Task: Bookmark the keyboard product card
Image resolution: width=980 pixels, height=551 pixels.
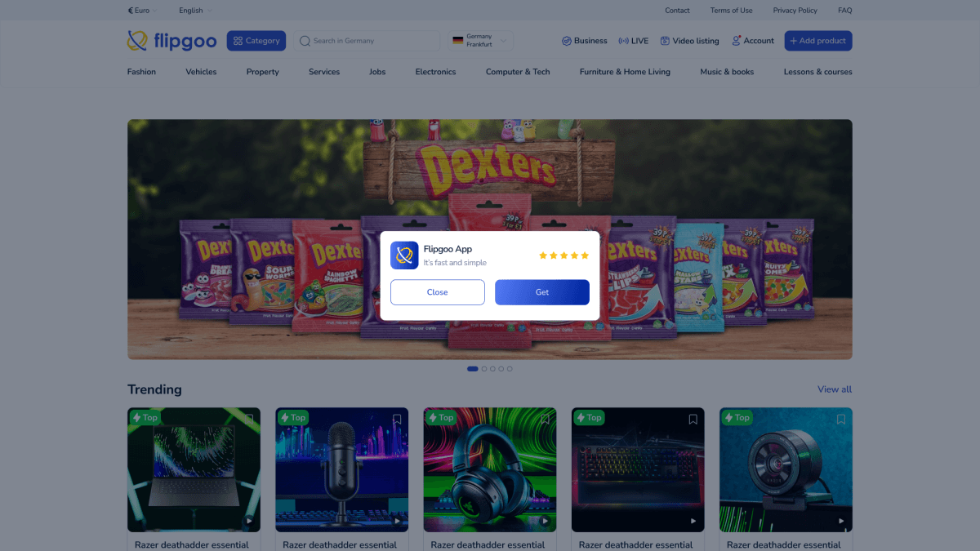Action: (x=693, y=420)
